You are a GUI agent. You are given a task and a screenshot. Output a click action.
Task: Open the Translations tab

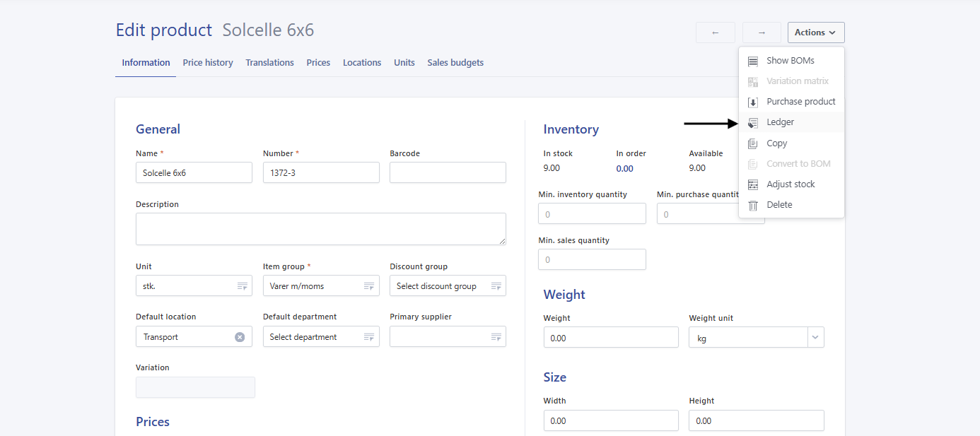tap(269, 63)
